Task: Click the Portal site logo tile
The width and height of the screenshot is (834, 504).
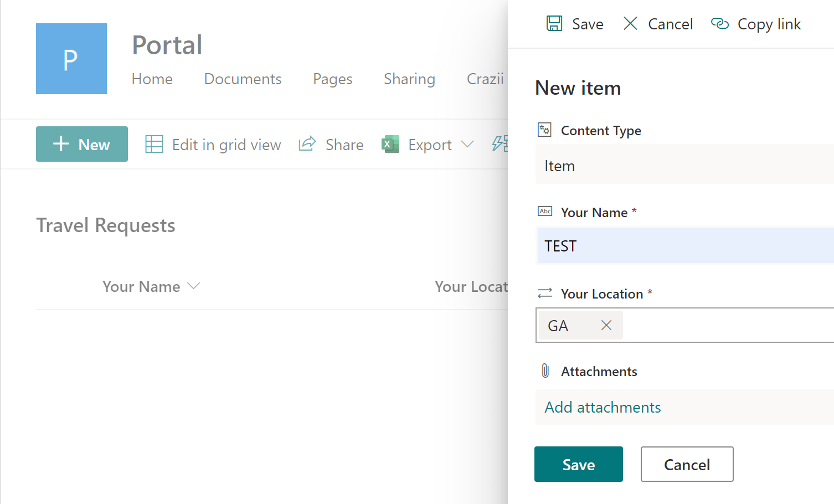Action: 71,59
